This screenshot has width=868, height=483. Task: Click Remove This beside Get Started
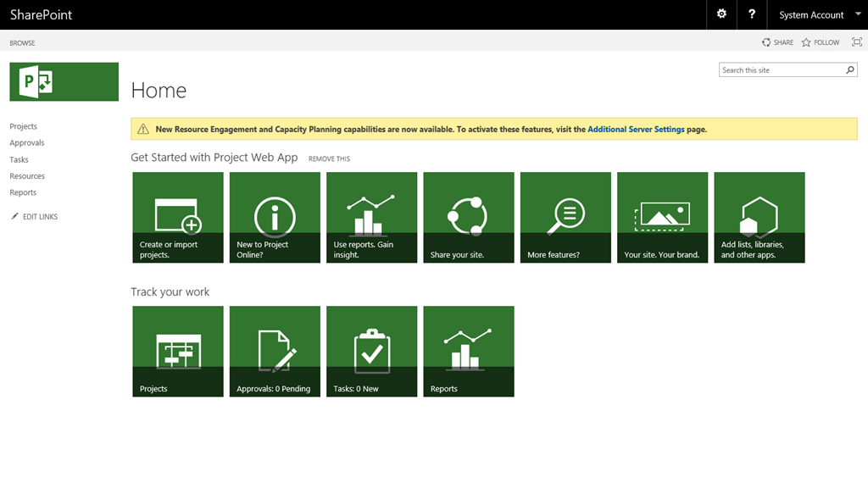point(329,159)
